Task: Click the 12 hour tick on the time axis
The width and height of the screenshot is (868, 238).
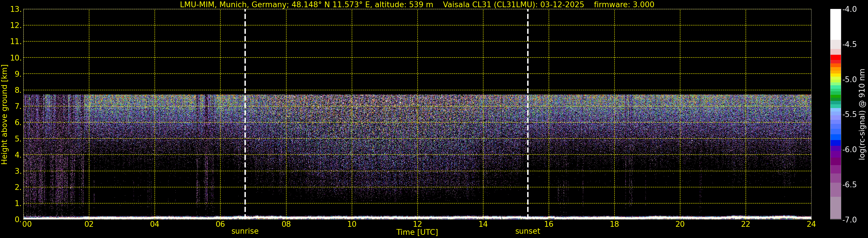Action: click(x=417, y=224)
